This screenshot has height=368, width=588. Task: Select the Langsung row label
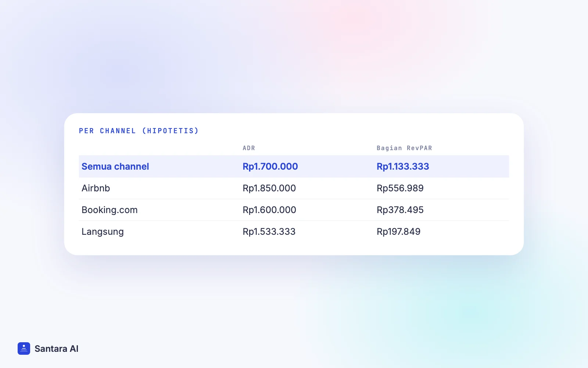pyautogui.click(x=103, y=232)
